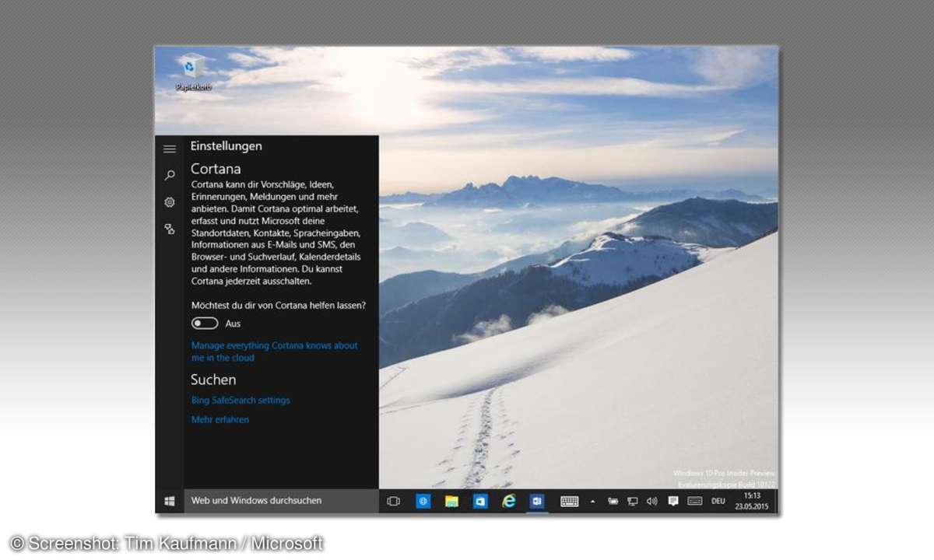Enable the Cortana help toggle switch
Viewport: 934px width, 560px height.
[x=205, y=324]
